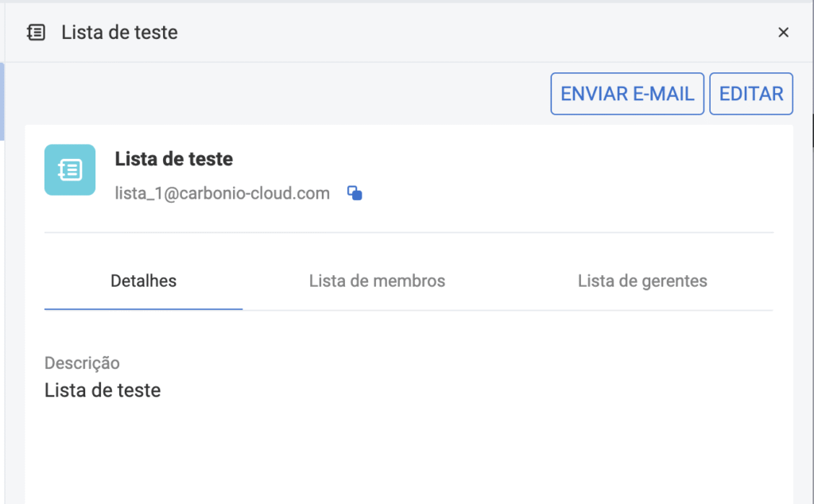
Task: Switch to the Detalhes tab
Action: pyautogui.click(x=143, y=281)
